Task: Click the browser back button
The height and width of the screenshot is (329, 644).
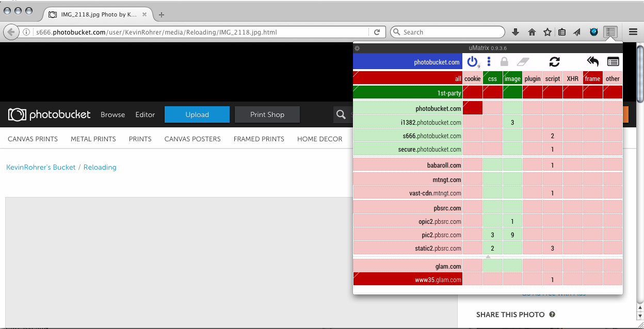Action: pos(11,32)
